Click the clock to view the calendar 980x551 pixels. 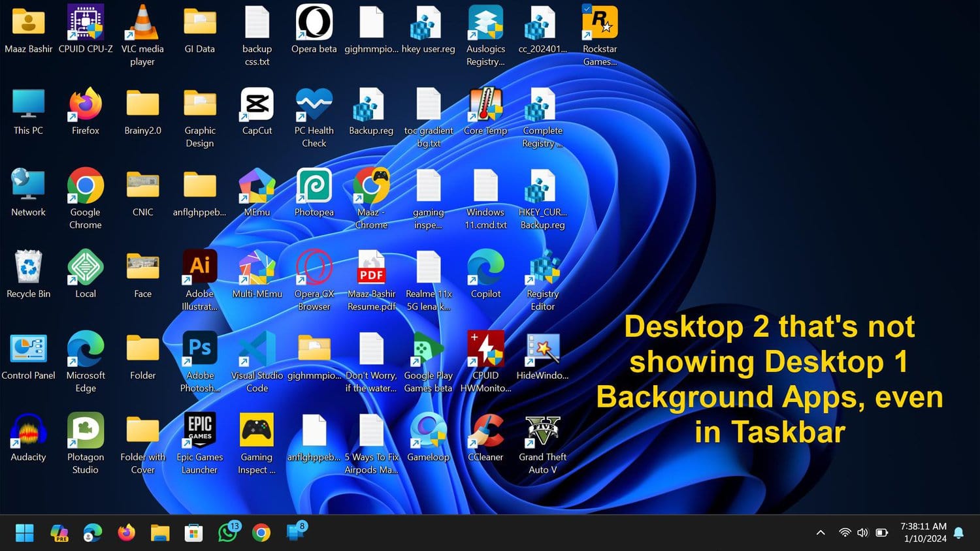923,532
